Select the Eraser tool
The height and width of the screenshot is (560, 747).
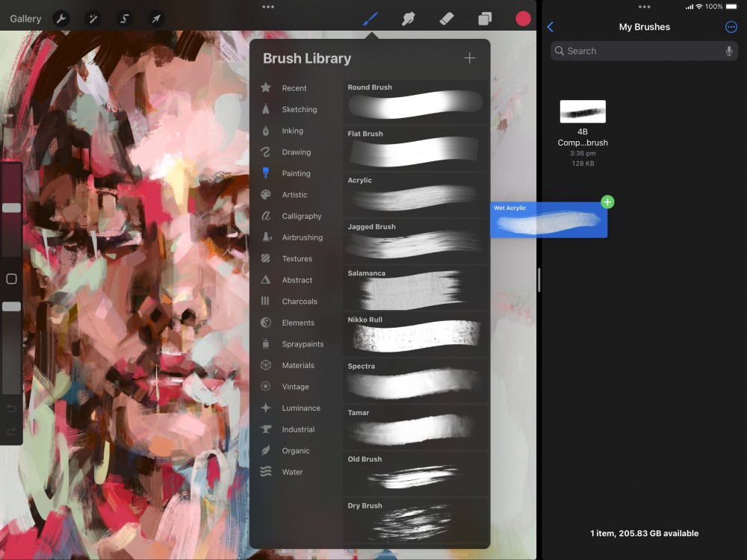(446, 19)
